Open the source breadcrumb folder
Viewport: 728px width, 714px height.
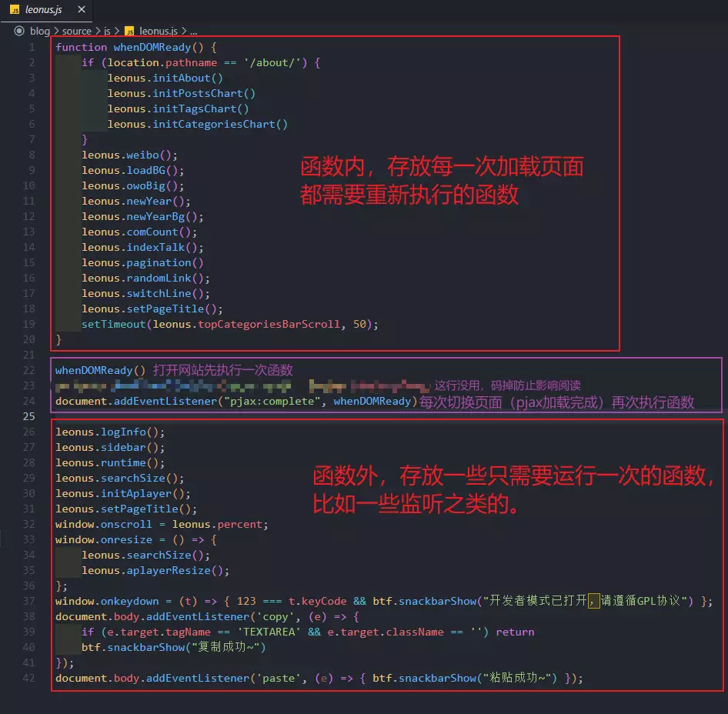click(x=77, y=31)
